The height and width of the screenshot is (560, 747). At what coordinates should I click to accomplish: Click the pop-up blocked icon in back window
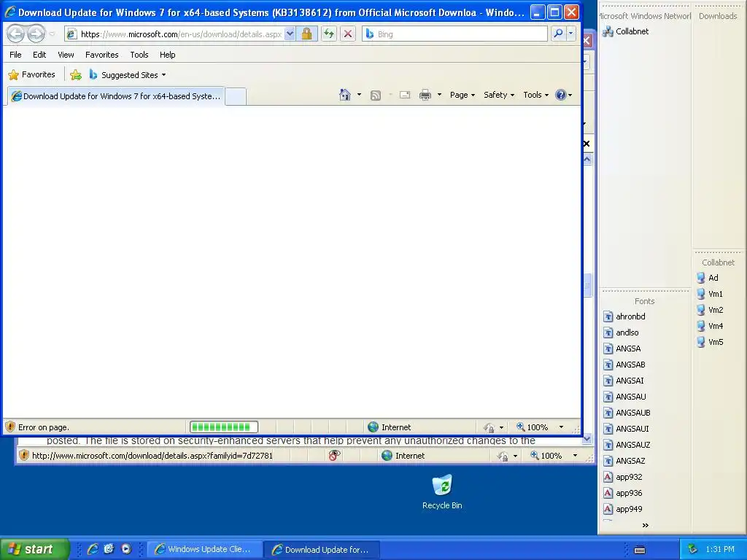coord(334,456)
